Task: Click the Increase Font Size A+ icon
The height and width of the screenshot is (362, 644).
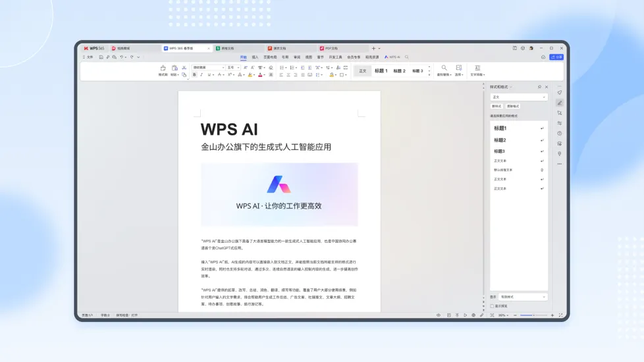Action: tap(246, 68)
